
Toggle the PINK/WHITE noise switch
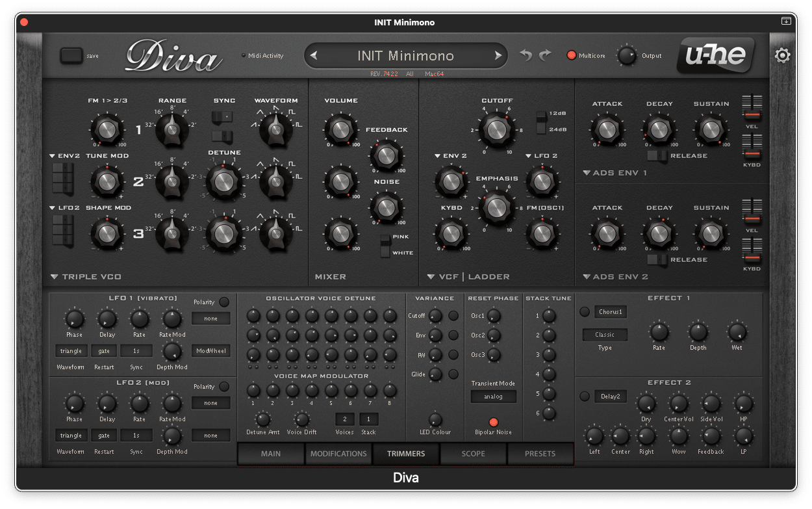tap(386, 245)
